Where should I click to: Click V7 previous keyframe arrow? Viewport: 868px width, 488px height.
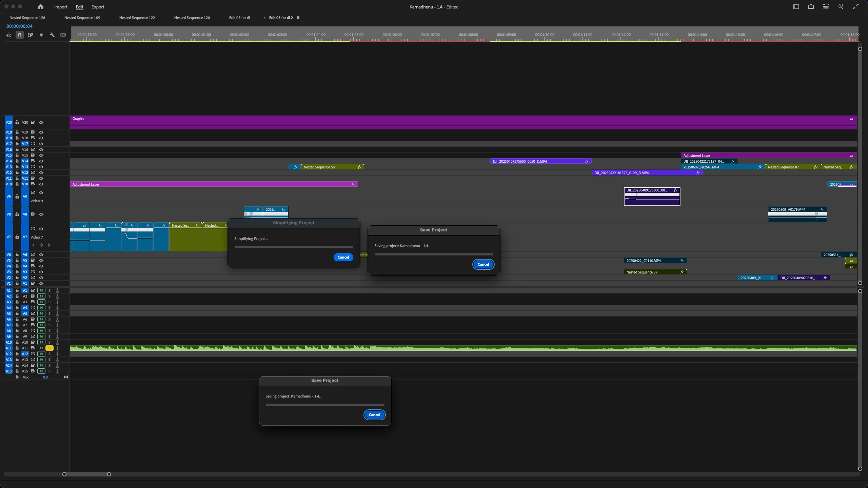pos(33,245)
